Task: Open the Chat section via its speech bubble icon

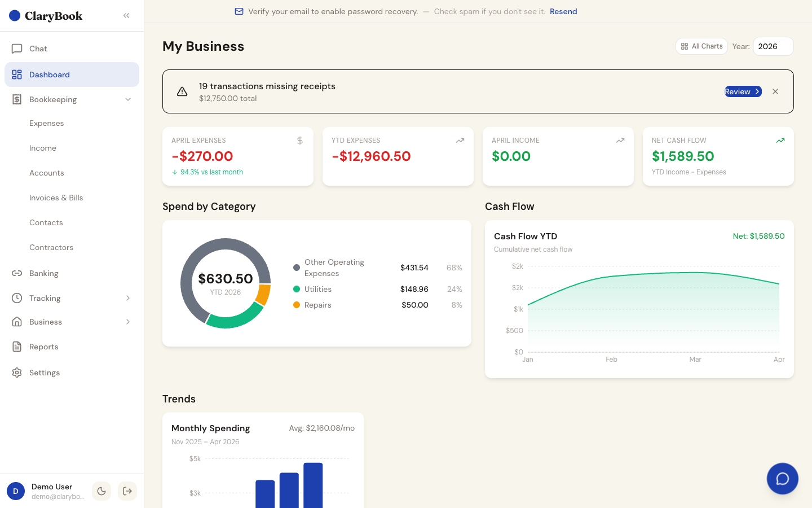Action: (17, 49)
